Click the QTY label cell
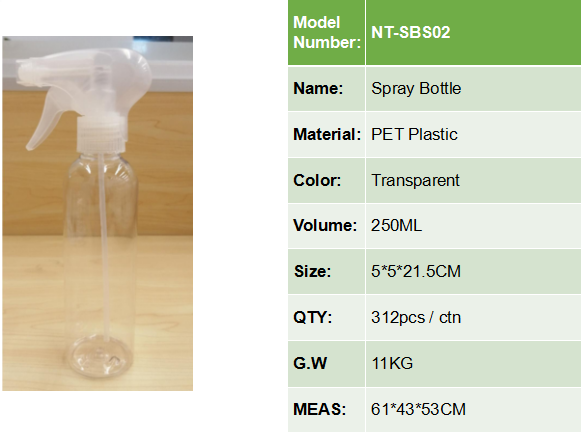Image resolution: width=583 pixels, height=432 pixels. point(326,318)
